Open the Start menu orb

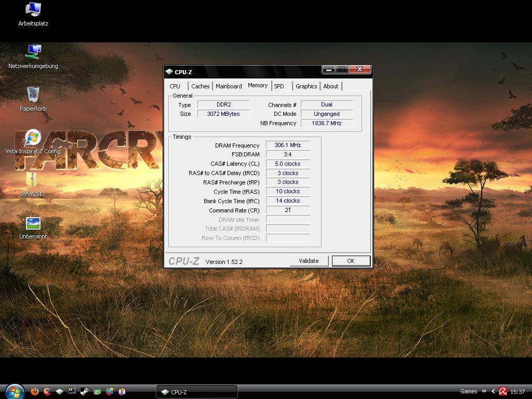click(x=14, y=391)
